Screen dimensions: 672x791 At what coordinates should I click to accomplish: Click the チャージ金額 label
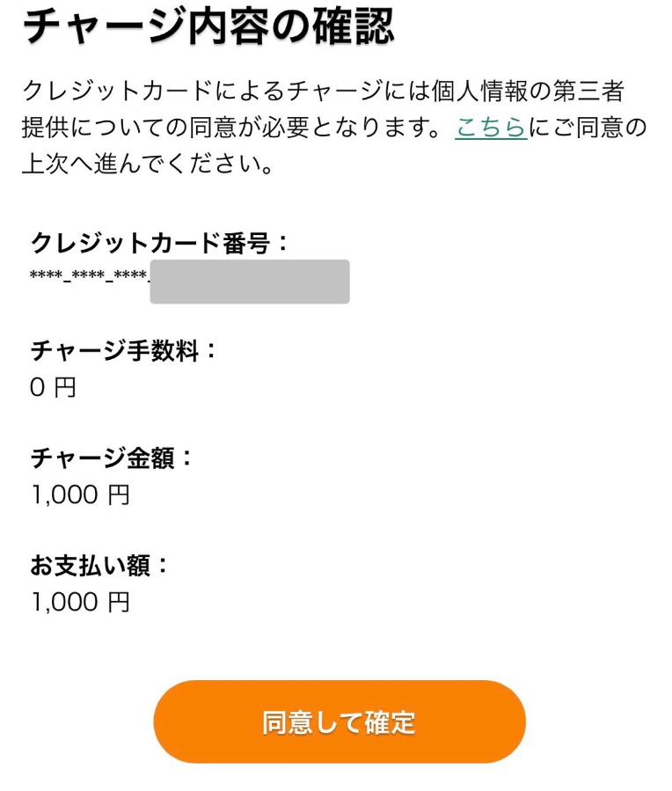tap(112, 458)
